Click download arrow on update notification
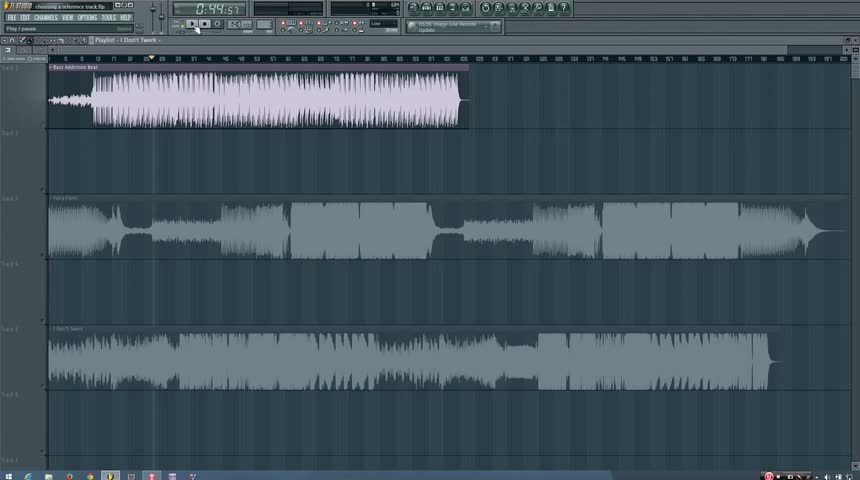860x480 pixels. [x=495, y=26]
